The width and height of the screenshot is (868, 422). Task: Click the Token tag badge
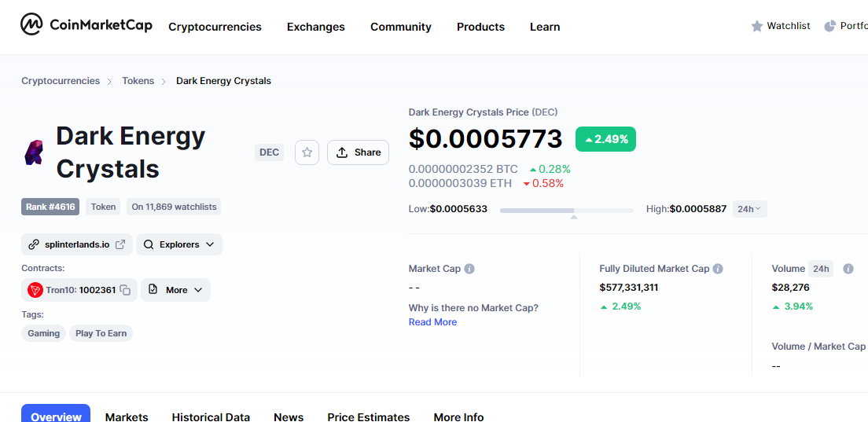[x=103, y=207]
